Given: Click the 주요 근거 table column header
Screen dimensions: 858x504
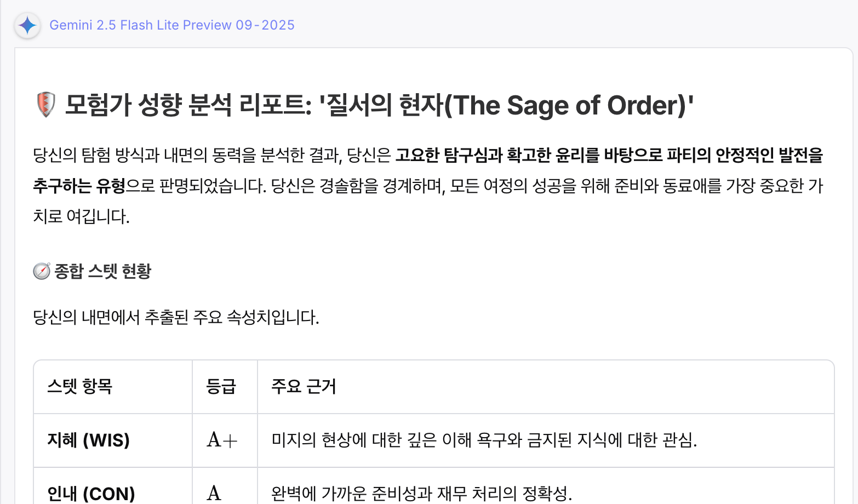Looking at the screenshot, I should pos(304,387).
